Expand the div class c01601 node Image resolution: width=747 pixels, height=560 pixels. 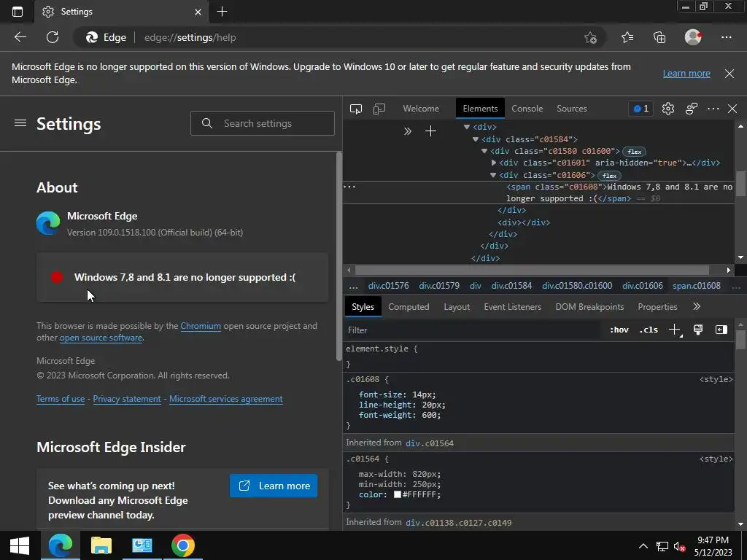pyautogui.click(x=494, y=163)
